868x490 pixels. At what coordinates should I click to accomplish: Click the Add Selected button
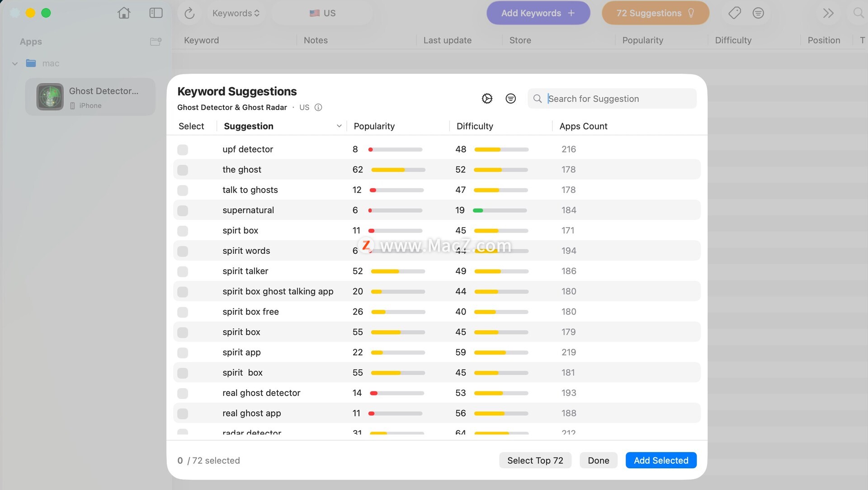[661, 461]
